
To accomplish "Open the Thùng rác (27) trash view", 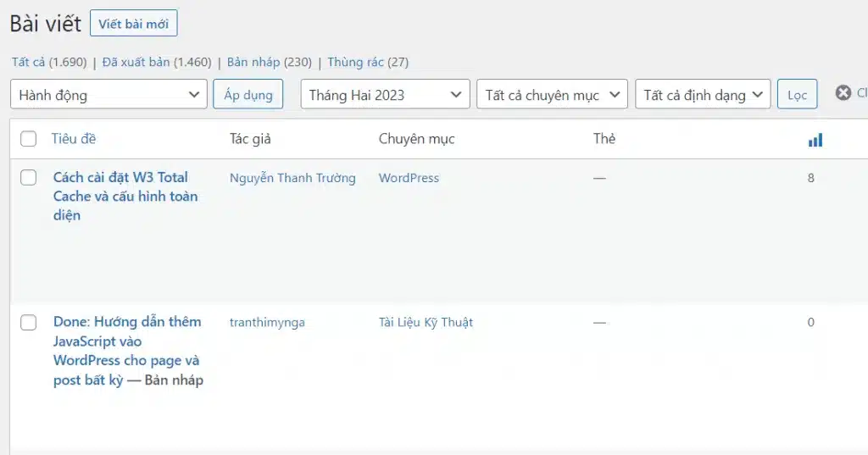I will (368, 62).
